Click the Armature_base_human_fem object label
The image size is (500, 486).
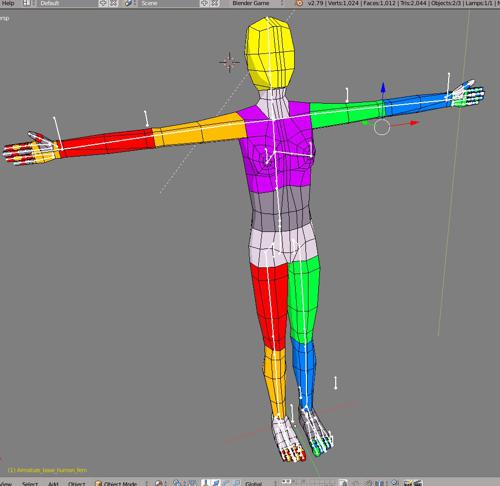coord(47,470)
